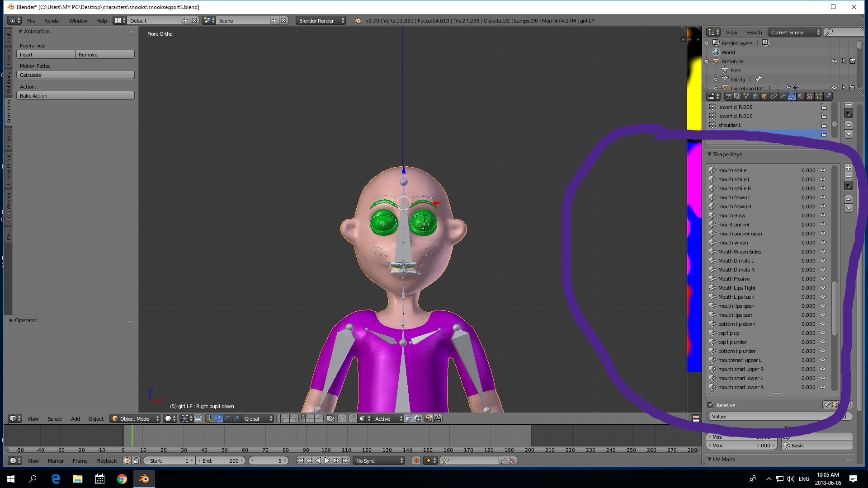Click the OpenGL render image camera icon

point(429,419)
